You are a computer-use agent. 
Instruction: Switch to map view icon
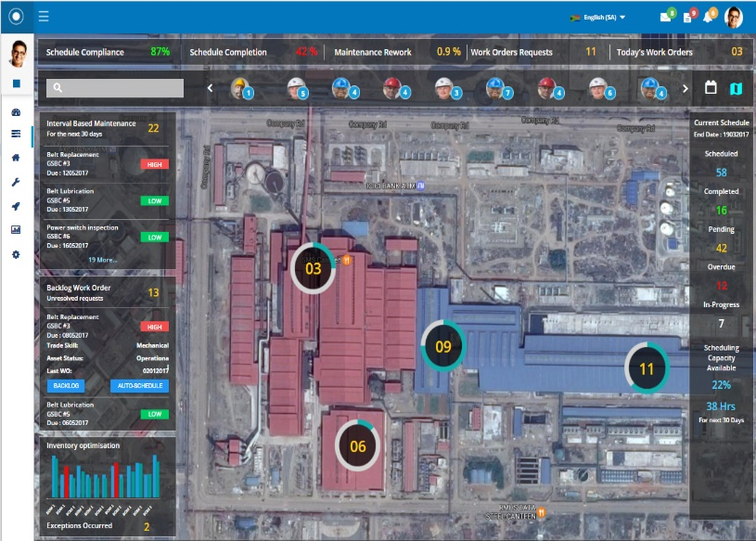(x=736, y=88)
